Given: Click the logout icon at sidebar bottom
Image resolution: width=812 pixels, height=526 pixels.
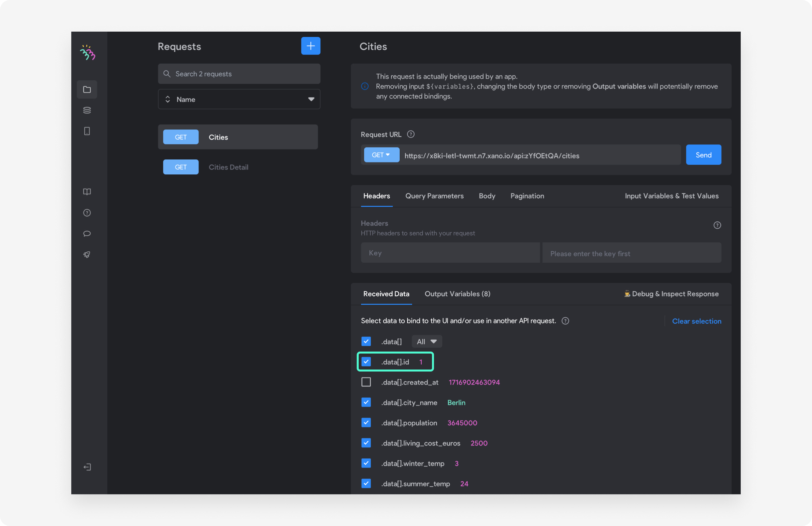Looking at the screenshot, I should pyautogui.click(x=87, y=467).
